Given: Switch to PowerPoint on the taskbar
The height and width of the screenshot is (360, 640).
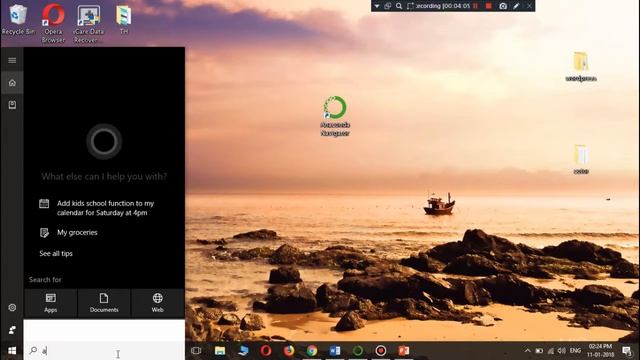Looking at the screenshot, I should click(404, 351).
